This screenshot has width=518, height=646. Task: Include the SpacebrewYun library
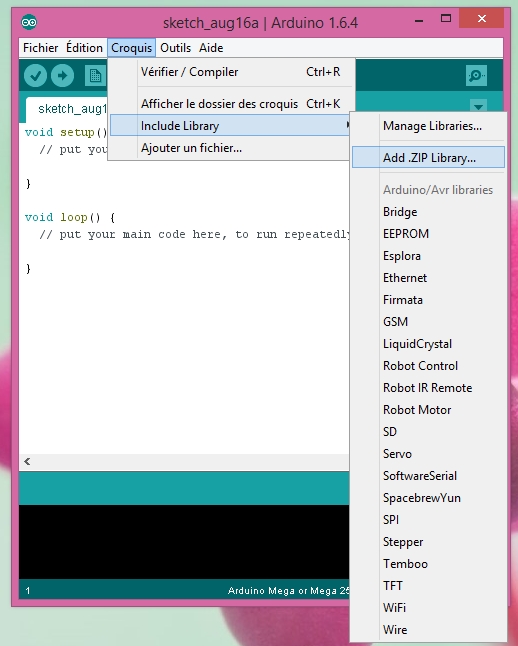pyautogui.click(x=428, y=498)
